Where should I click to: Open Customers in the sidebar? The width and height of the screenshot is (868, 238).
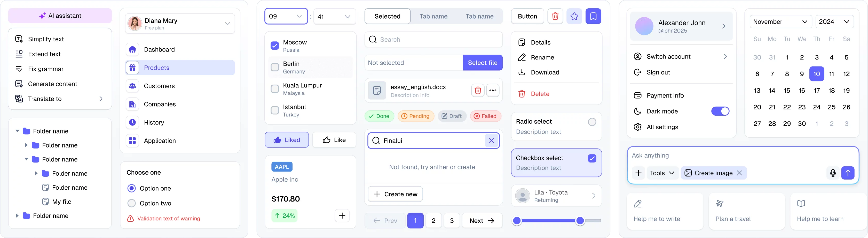[159, 86]
